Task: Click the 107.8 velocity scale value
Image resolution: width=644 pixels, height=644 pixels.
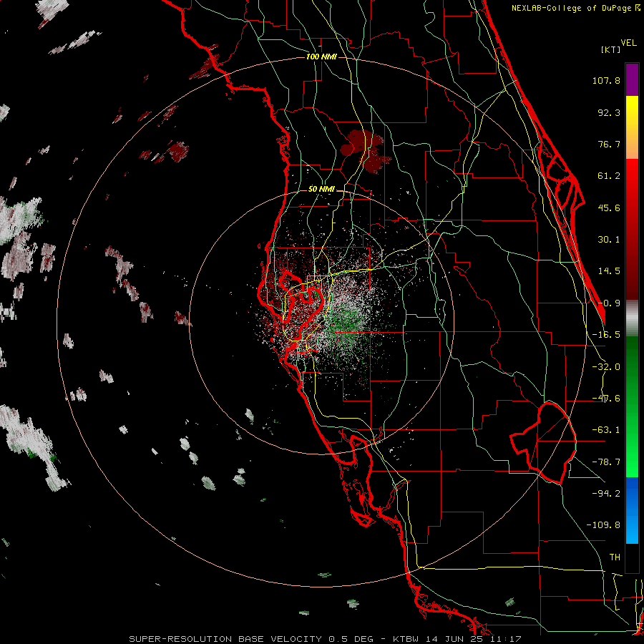Action: (x=606, y=80)
